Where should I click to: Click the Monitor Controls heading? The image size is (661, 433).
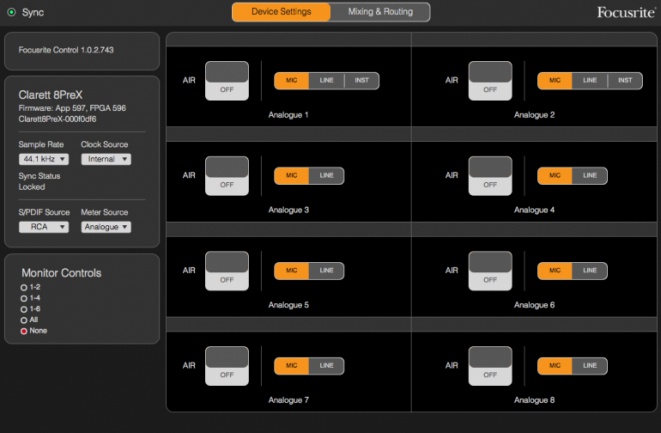[x=62, y=273]
